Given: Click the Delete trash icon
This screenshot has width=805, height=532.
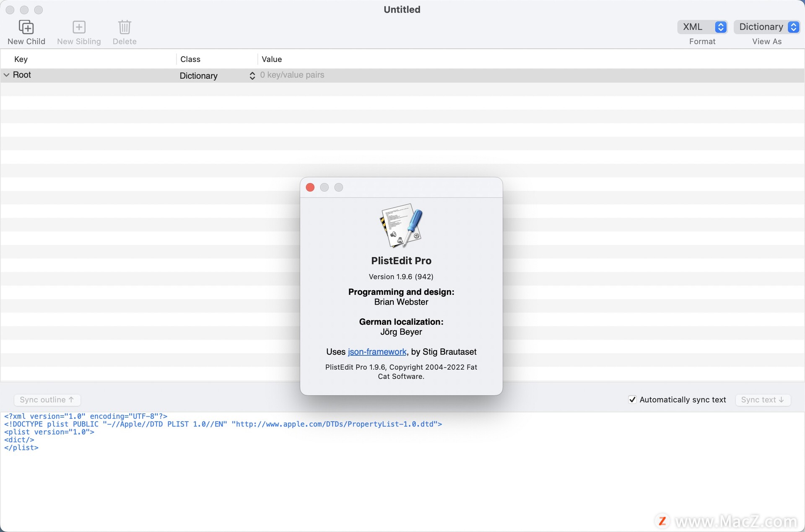Looking at the screenshot, I should 125,27.
